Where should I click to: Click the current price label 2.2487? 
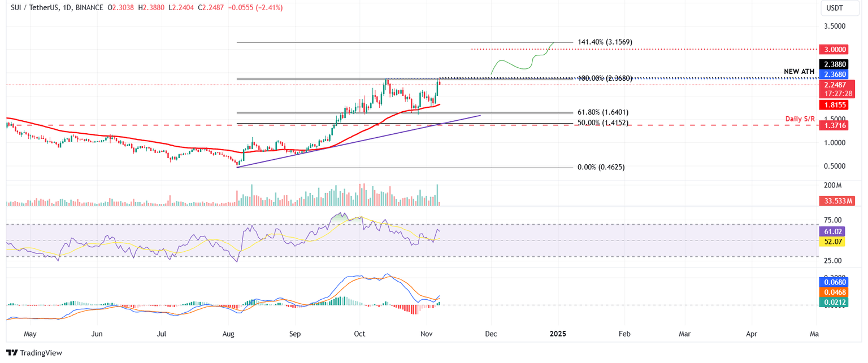pos(835,85)
